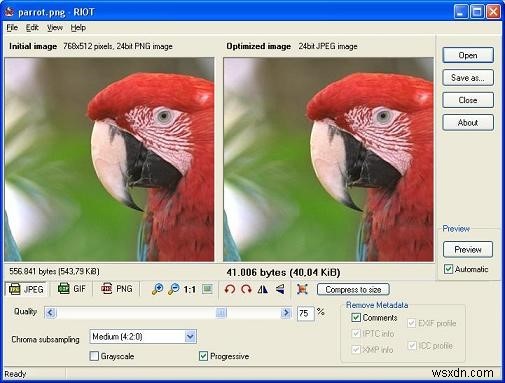Click the Compress to size button
Screen dimensions: 505x383
point(353,289)
